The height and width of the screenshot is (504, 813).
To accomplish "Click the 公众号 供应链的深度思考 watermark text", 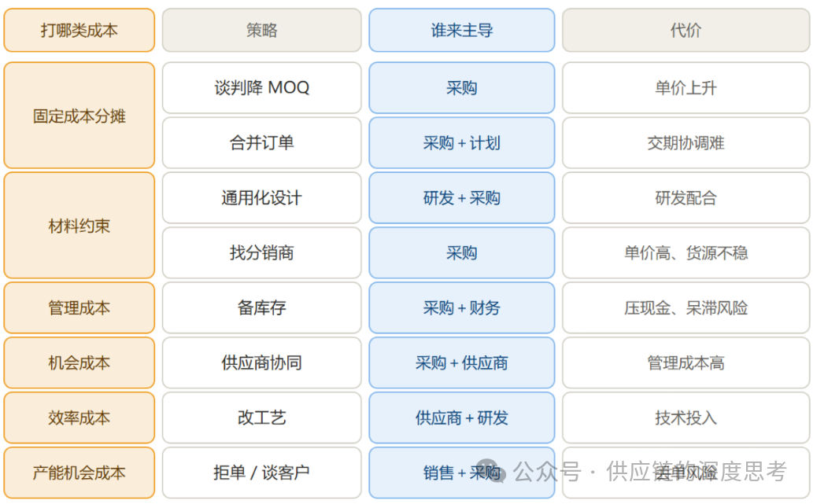I will [650, 471].
